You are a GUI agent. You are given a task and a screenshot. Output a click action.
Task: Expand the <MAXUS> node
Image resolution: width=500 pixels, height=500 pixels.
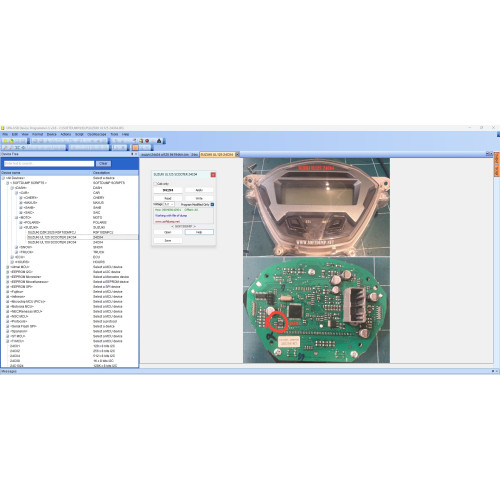pos(21,203)
